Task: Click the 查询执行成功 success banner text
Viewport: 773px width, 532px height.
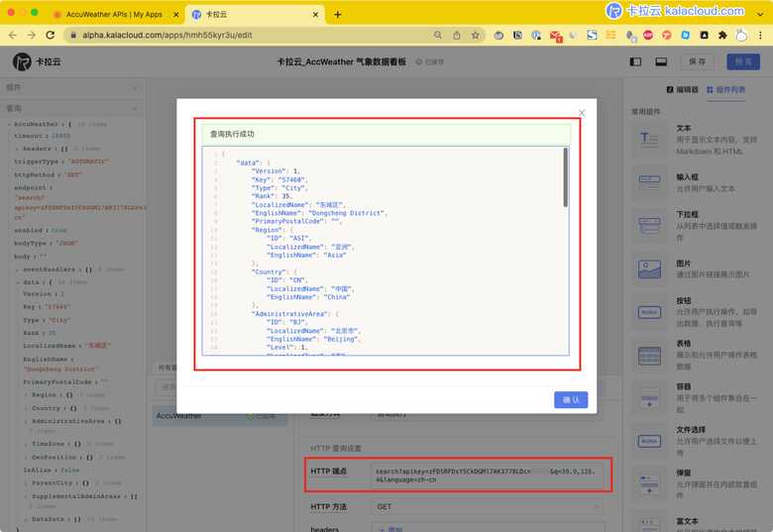Action: point(232,134)
